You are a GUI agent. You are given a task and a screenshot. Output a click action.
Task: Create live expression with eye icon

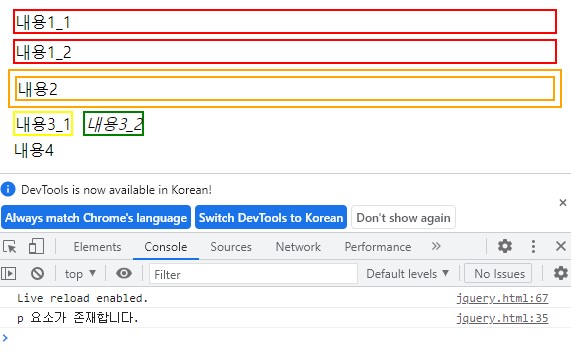pyautogui.click(x=124, y=273)
